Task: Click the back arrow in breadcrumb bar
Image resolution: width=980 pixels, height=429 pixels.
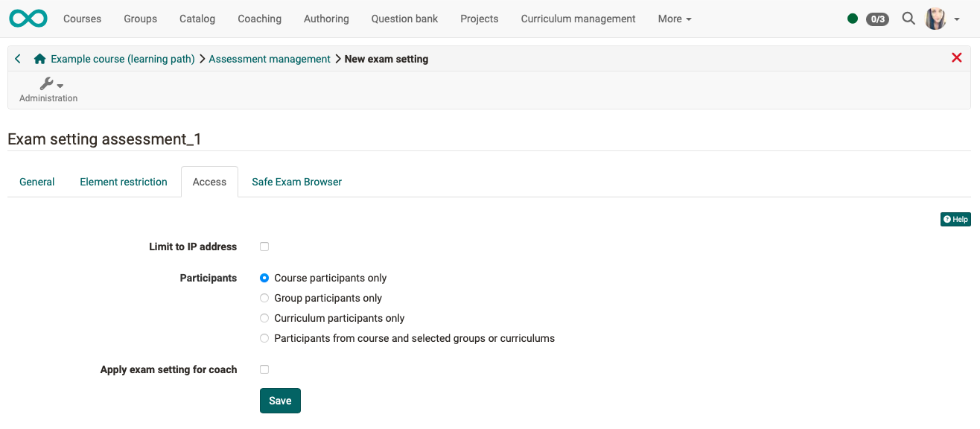Action: pyautogui.click(x=16, y=58)
